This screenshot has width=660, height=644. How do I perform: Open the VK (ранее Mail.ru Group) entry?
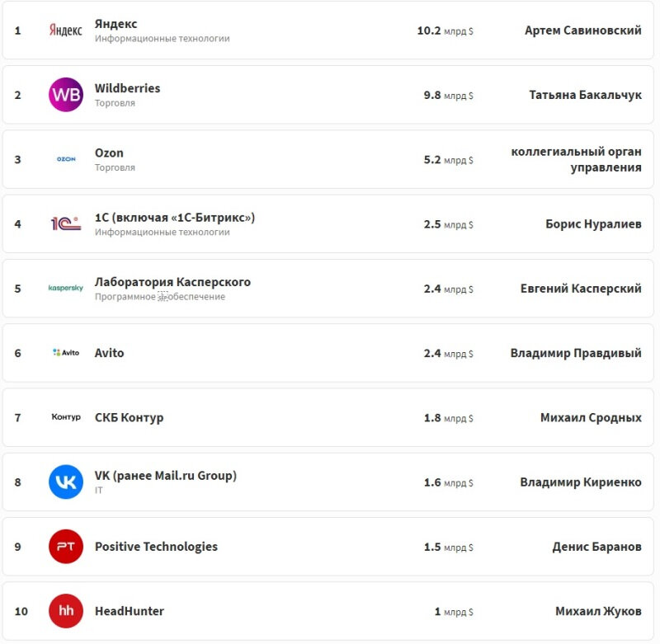[x=163, y=476]
